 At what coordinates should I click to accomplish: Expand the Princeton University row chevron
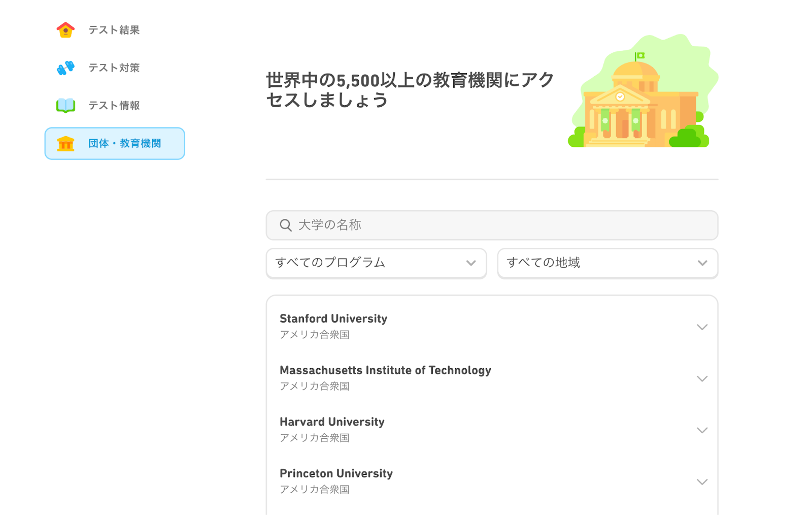702,482
